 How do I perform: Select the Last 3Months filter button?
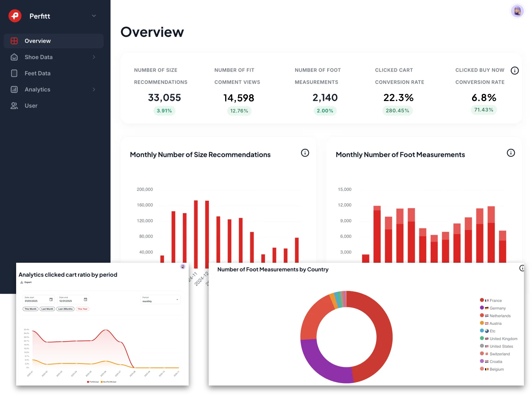pyautogui.click(x=65, y=309)
